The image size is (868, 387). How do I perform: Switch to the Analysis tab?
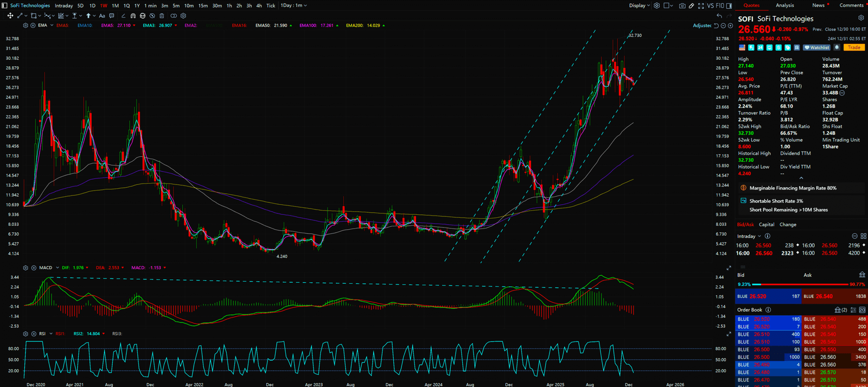click(784, 5)
